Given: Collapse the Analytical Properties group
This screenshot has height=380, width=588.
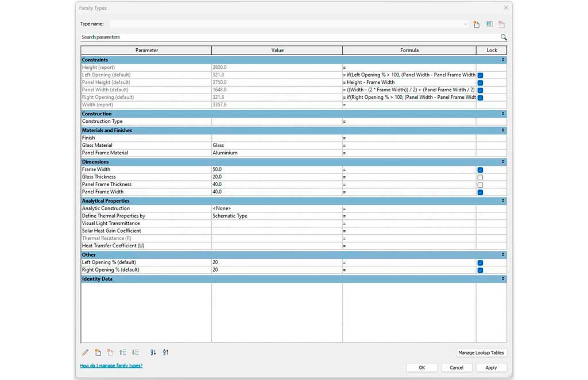Looking at the screenshot, I should tap(503, 201).
